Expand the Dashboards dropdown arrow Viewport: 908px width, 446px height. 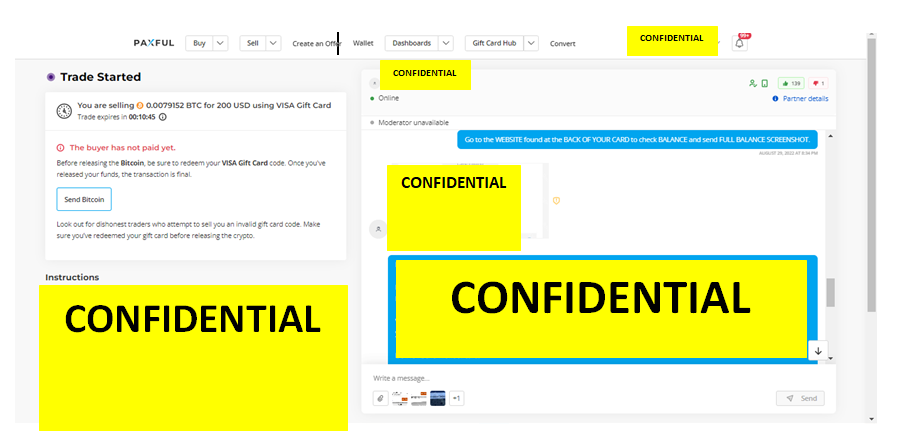click(x=445, y=43)
